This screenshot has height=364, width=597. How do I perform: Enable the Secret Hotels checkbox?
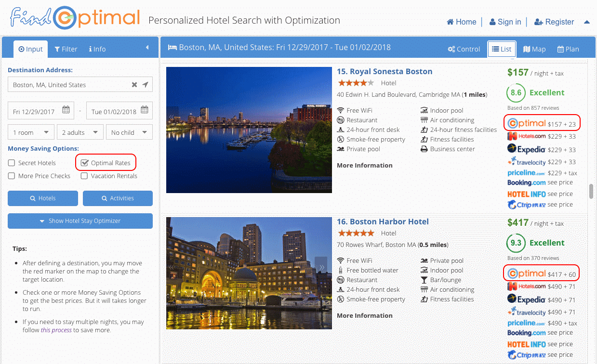[12, 163]
